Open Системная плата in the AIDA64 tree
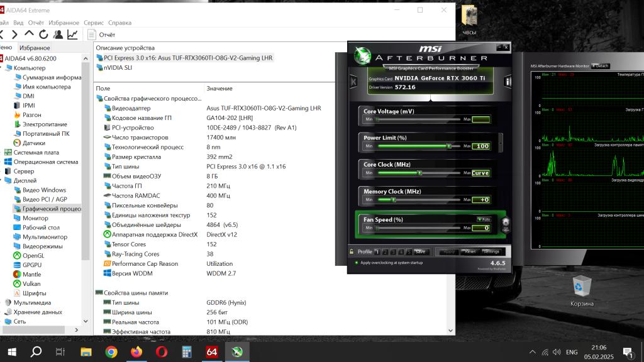644x362 pixels. point(31,152)
